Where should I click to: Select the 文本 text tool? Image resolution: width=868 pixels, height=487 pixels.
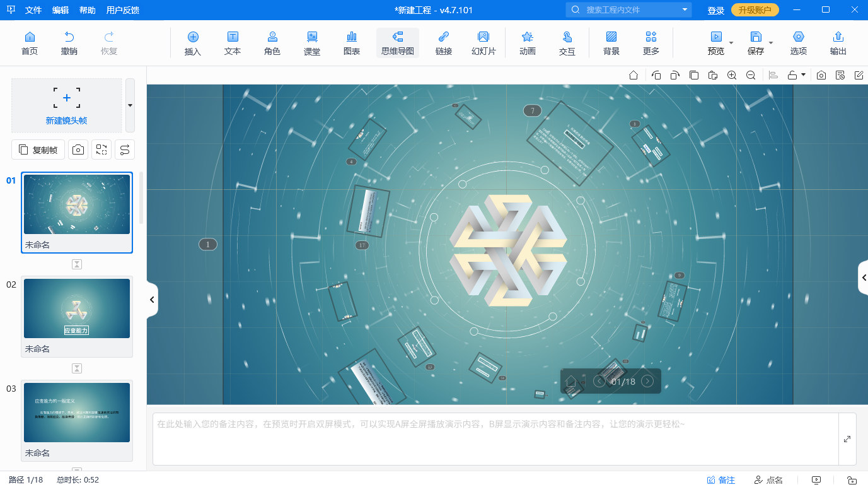233,43
